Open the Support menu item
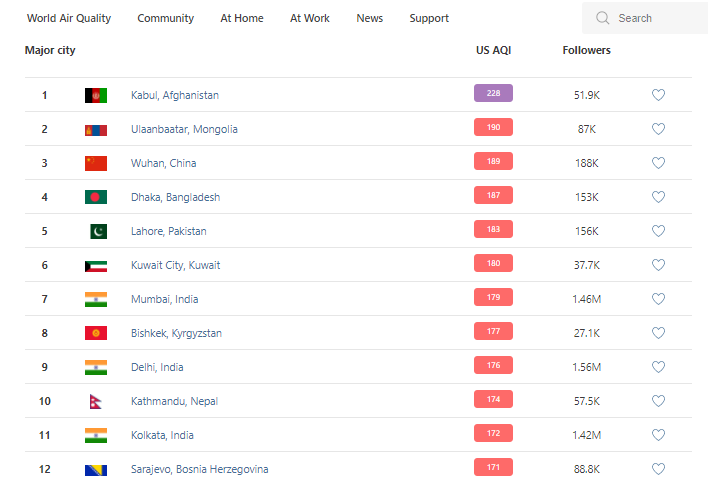The height and width of the screenshot is (483, 708). tap(429, 18)
